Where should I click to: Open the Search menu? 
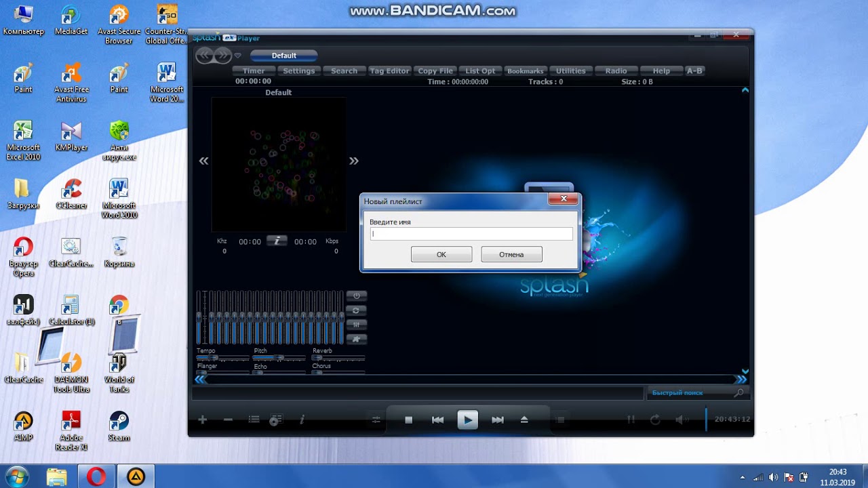click(x=344, y=70)
